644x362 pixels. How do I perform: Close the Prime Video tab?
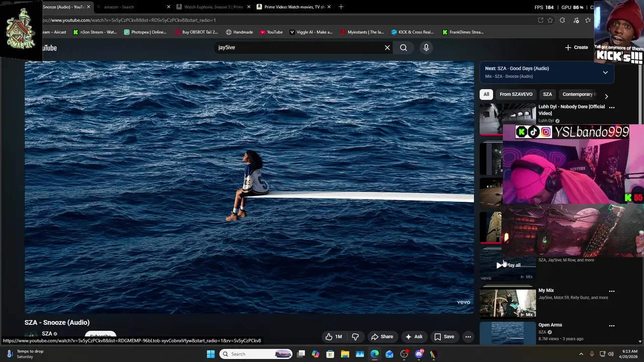pyautogui.click(x=329, y=7)
